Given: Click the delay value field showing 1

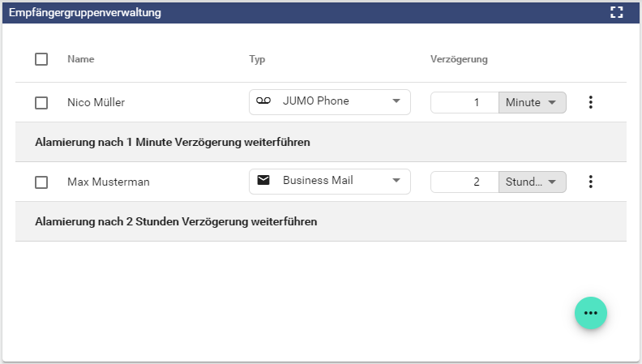Looking at the screenshot, I should pyautogui.click(x=464, y=102).
